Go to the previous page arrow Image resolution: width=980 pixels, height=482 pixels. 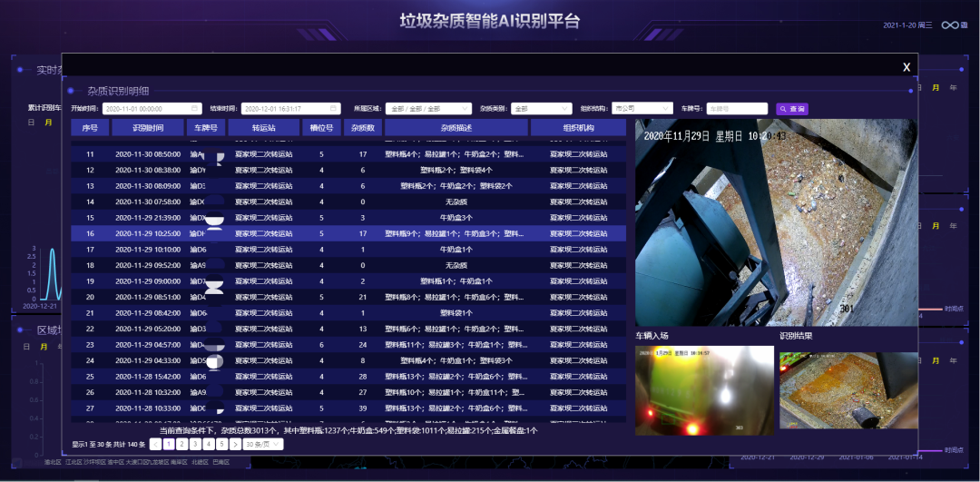click(x=155, y=445)
